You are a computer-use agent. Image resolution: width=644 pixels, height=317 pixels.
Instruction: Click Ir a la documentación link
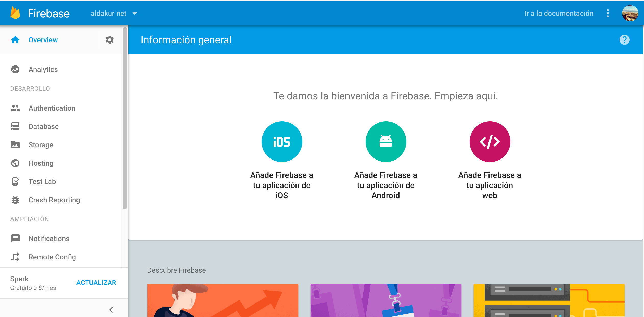point(559,13)
